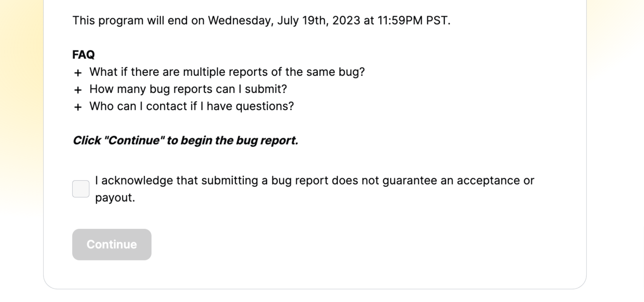Click the "11:59PM PST" deadline time

point(413,20)
